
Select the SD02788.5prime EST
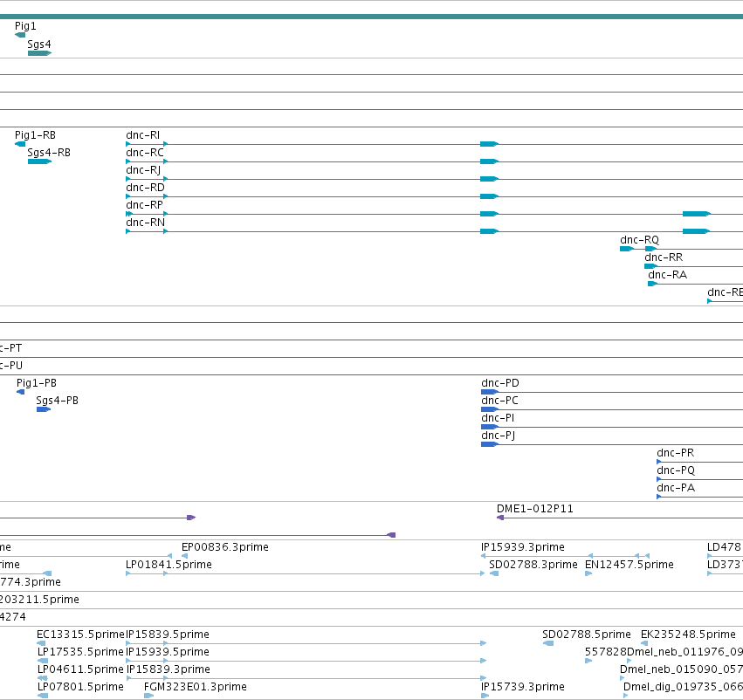[x=548, y=643]
